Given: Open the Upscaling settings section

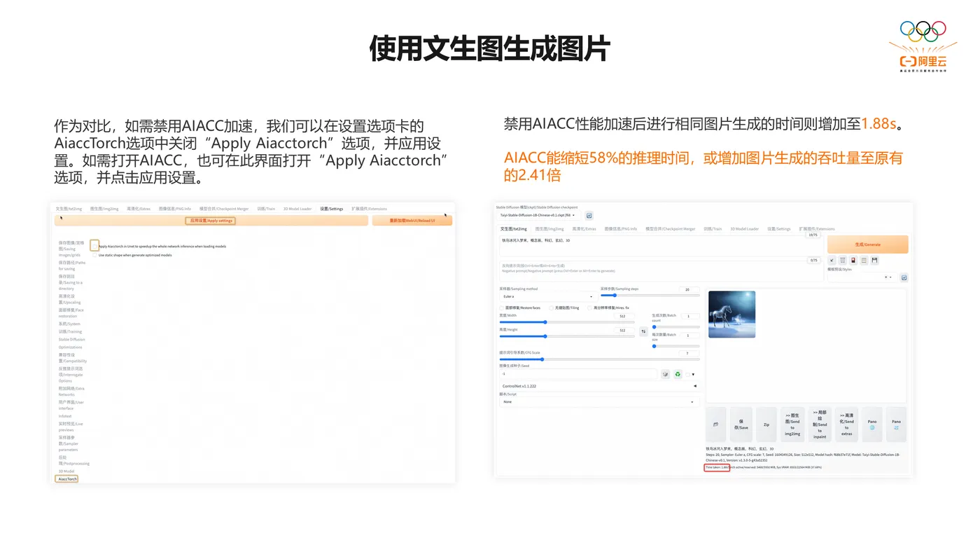Looking at the screenshot, I should (x=69, y=299).
